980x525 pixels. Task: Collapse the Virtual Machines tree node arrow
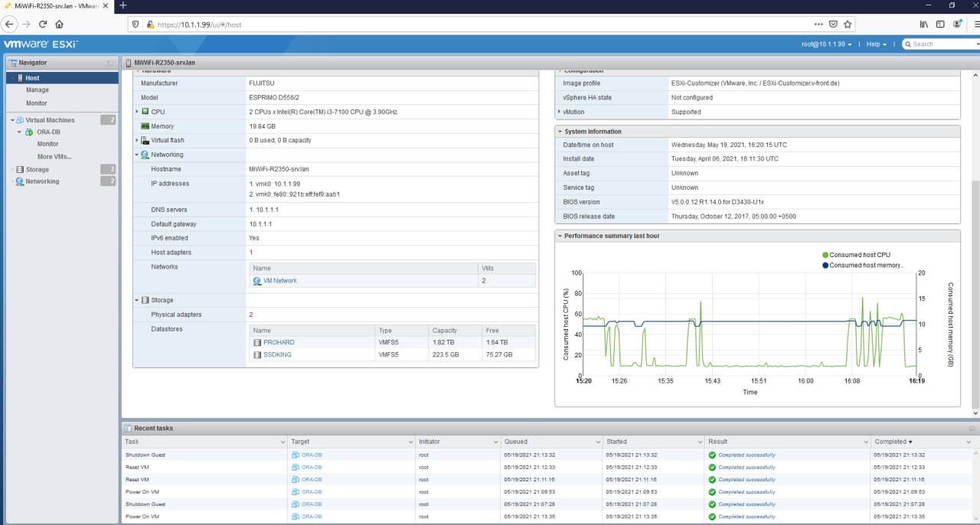(13, 120)
